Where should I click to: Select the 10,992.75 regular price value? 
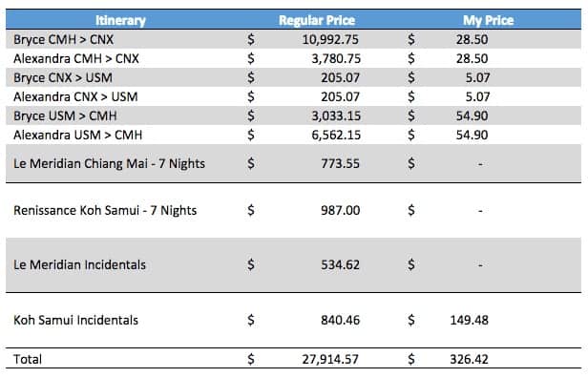tap(330, 39)
